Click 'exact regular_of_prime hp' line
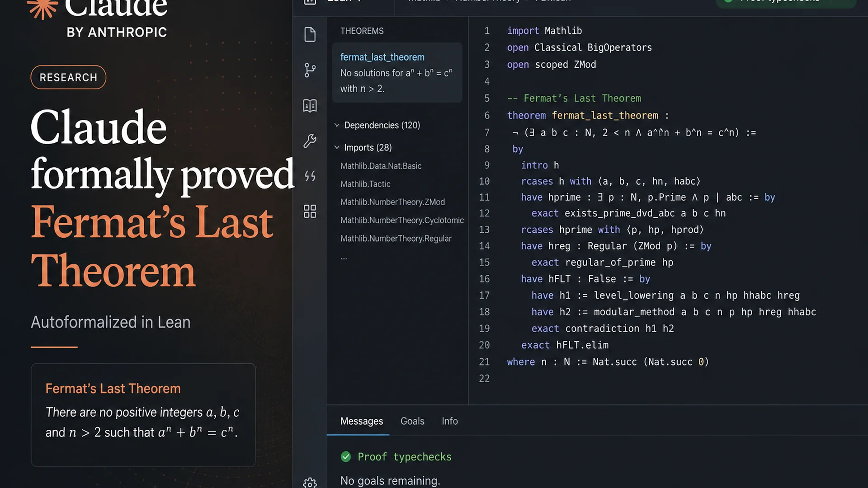868x488 pixels. pyautogui.click(x=602, y=263)
